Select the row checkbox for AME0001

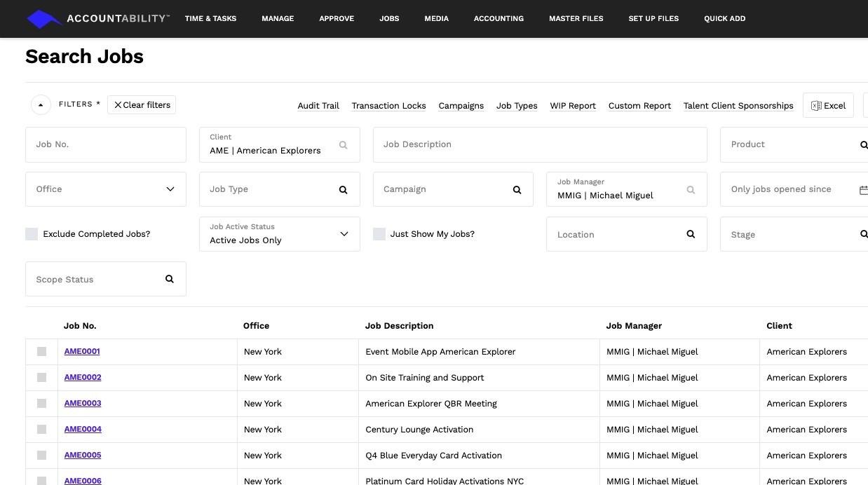pyautogui.click(x=41, y=352)
